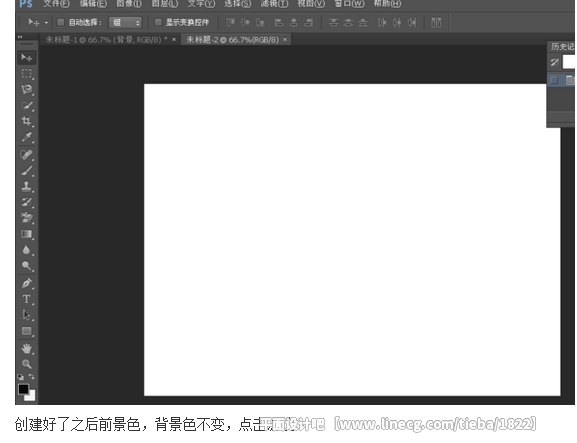Image resolution: width=577 pixels, height=443 pixels.
Task: Open the 图层(L) menu
Action: click(165, 4)
